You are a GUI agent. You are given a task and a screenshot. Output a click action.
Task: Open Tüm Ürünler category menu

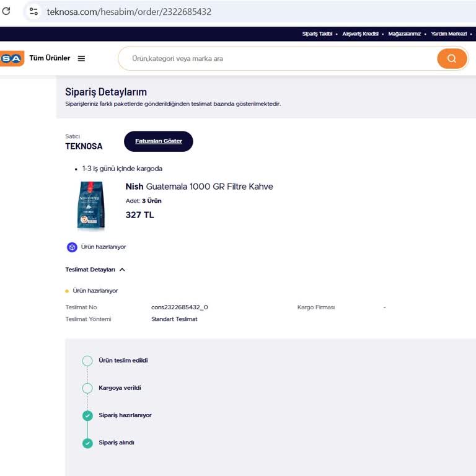(50, 58)
